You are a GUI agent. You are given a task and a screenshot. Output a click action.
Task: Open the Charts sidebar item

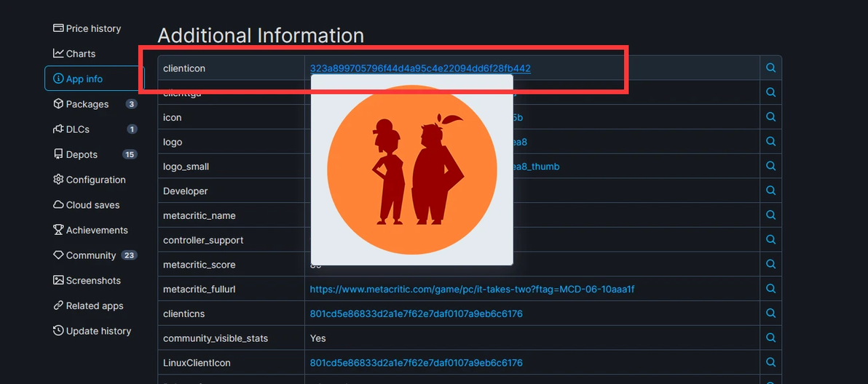point(74,54)
